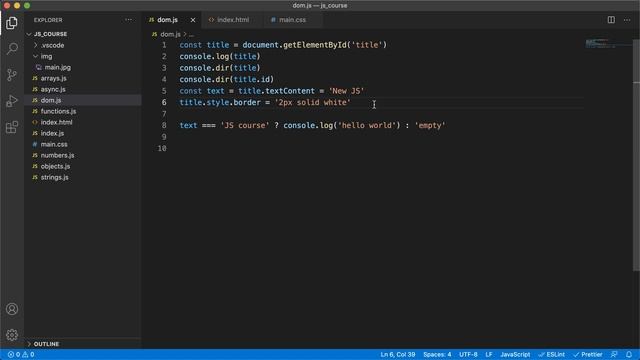Click dom.js in the breadcrumb
This screenshot has width=640, height=360.
pos(170,34)
